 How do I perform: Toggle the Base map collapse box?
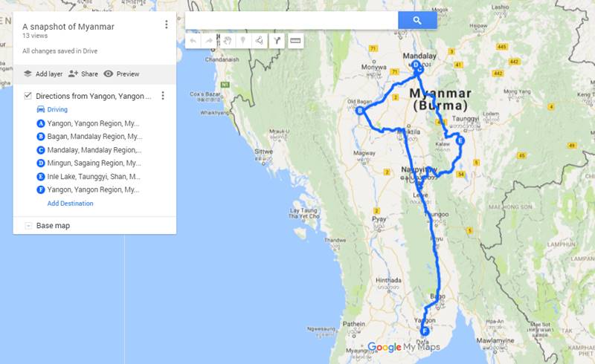point(28,226)
